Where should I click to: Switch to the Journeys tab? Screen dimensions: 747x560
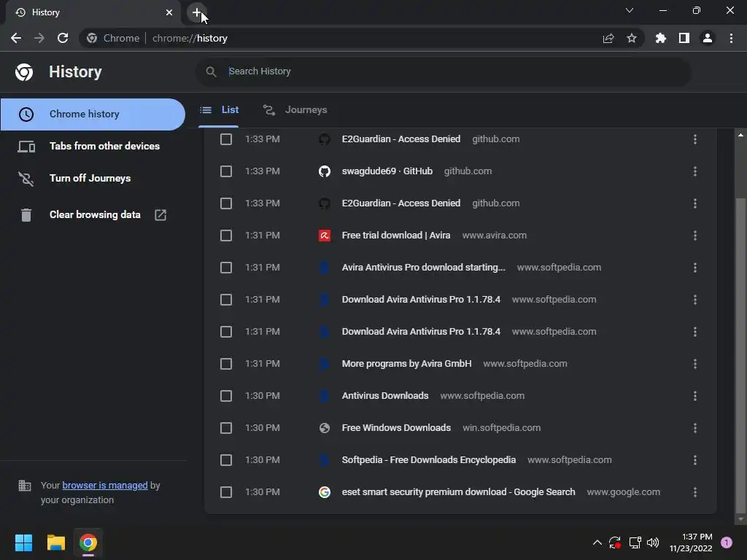[295, 110]
